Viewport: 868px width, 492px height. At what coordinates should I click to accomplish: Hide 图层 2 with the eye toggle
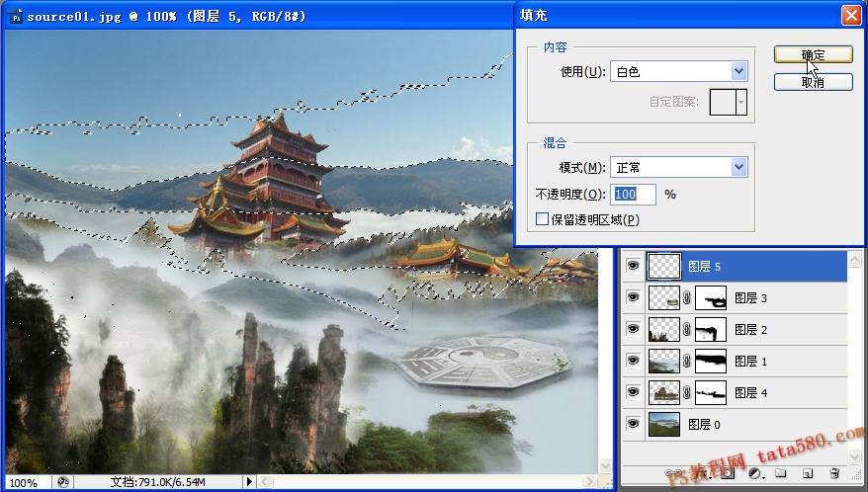pyautogui.click(x=633, y=329)
